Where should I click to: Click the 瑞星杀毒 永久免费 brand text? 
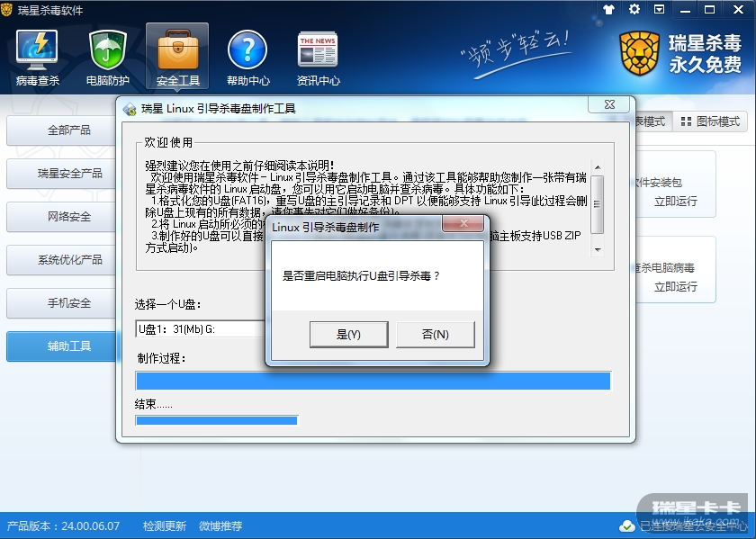coord(705,54)
